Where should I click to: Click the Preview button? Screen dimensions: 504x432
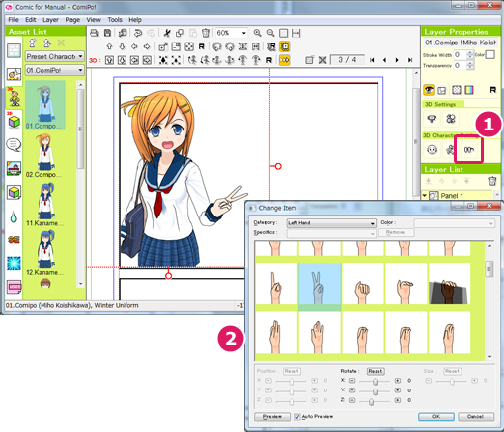272,417
